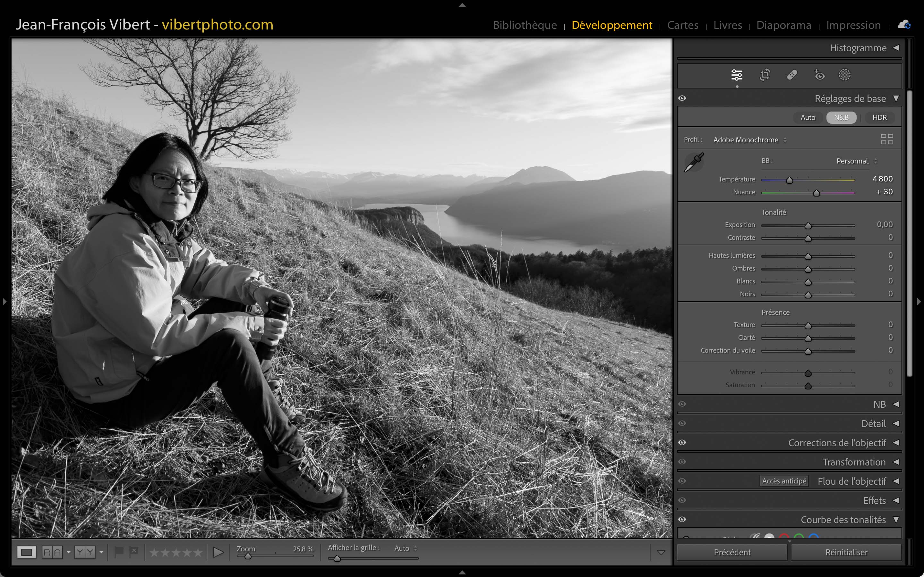Switch to single loupe view icon
The height and width of the screenshot is (577, 924).
pyautogui.click(x=26, y=552)
